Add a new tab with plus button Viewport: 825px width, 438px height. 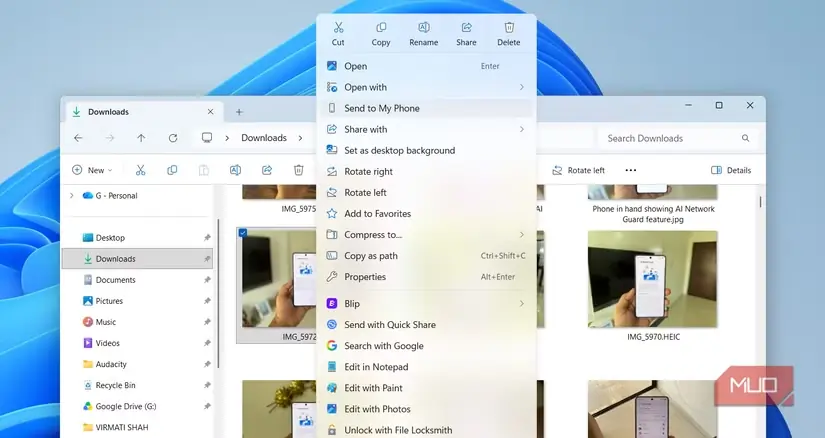[239, 112]
